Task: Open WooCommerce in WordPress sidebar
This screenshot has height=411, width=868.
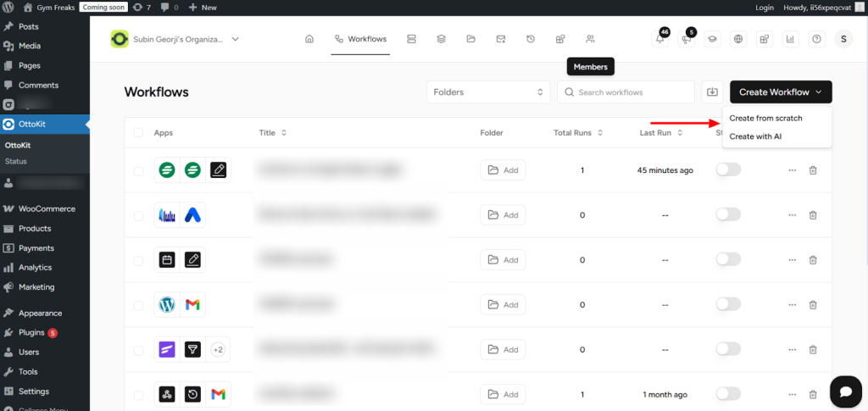Action: click(x=47, y=208)
